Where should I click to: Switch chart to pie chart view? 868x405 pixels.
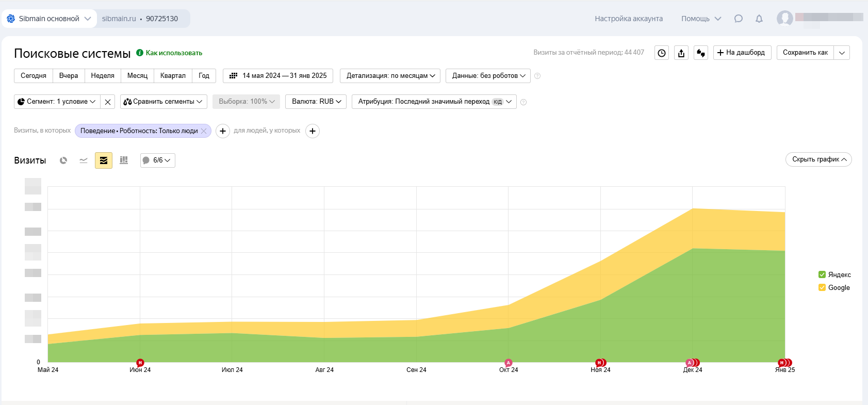tap(63, 160)
